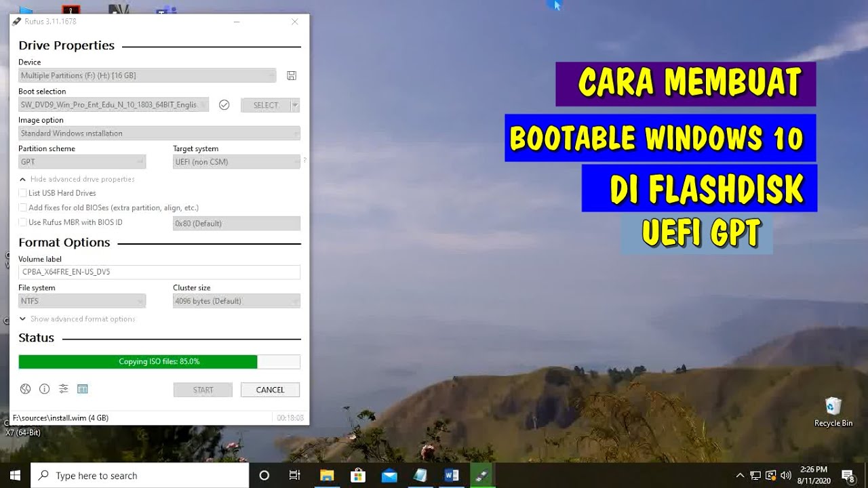
Task: Open the red Adobe desktop icon
Action: (x=71, y=10)
